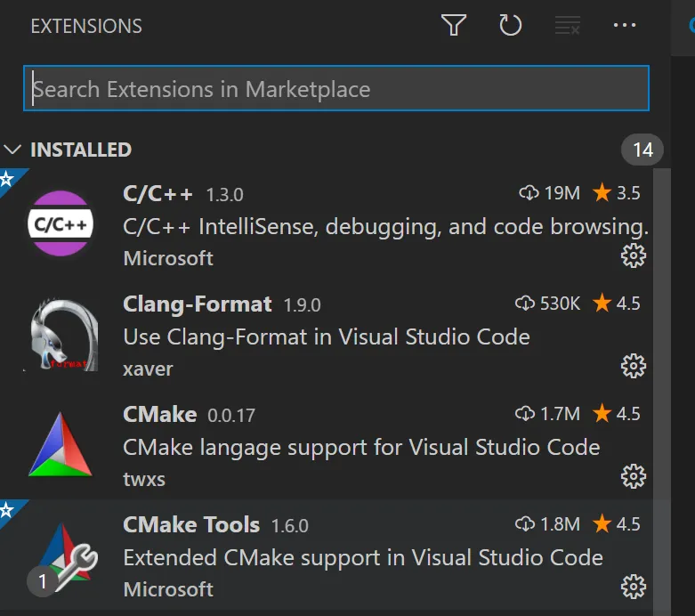Click the C/C++ extension logo
The image size is (695, 616).
[x=61, y=223]
